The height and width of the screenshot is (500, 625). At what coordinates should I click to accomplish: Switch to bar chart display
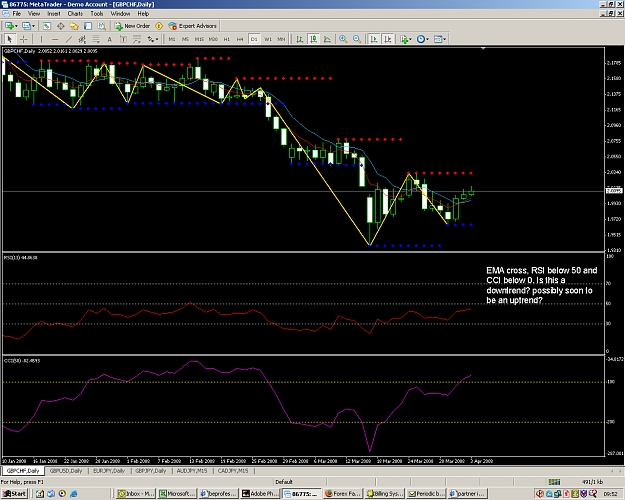click(x=300, y=39)
